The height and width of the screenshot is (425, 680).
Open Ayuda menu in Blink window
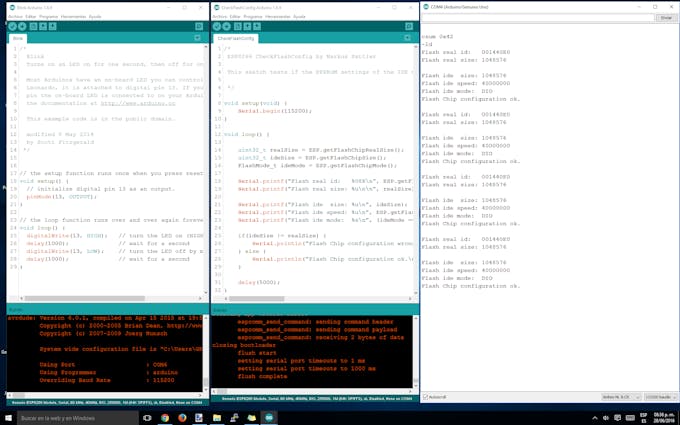[x=95, y=16]
